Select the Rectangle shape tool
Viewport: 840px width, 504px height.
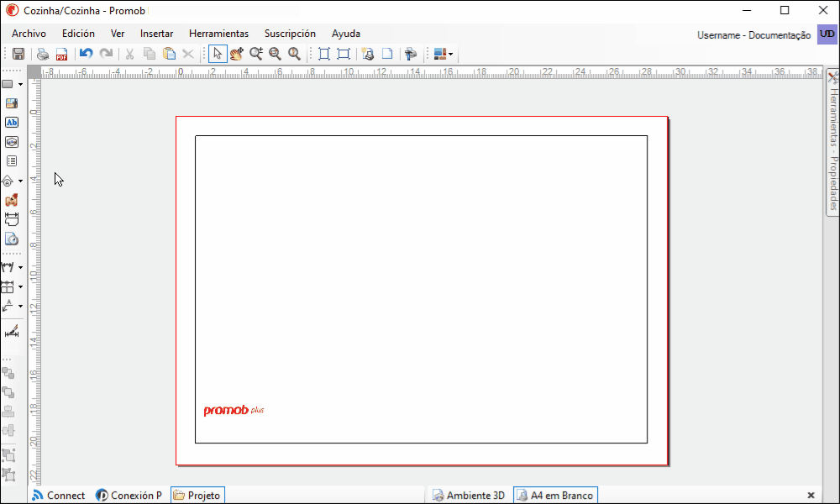(x=8, y=84)
